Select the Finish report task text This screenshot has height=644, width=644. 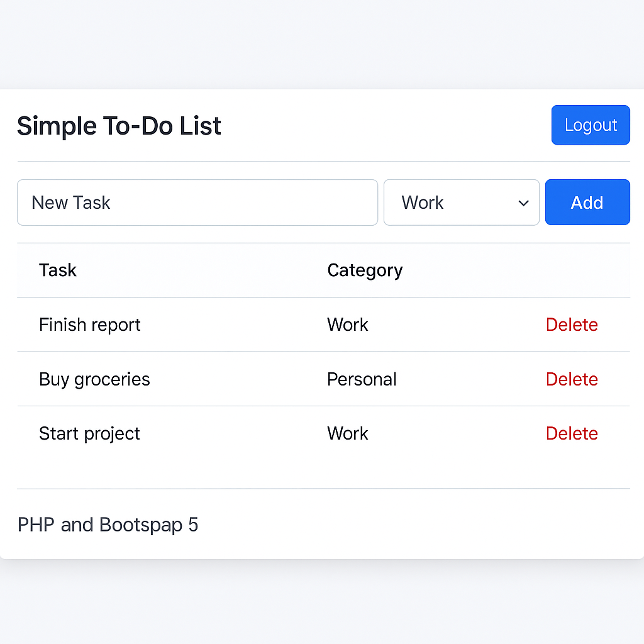click(89, 325)
